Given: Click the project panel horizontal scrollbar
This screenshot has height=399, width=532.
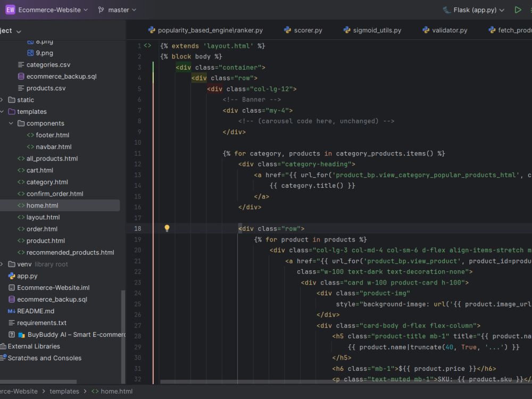Looking at the screenshot, I should (x=38, y=381).
